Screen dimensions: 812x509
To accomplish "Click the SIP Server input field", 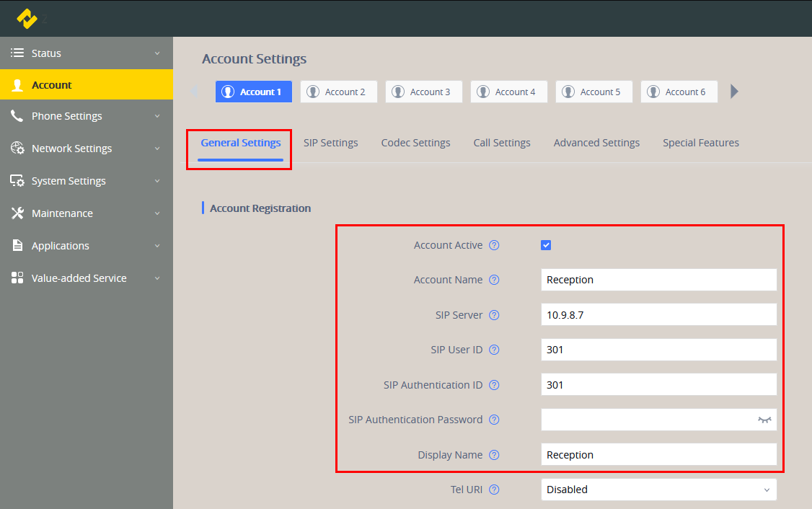I will click(658, 315).
